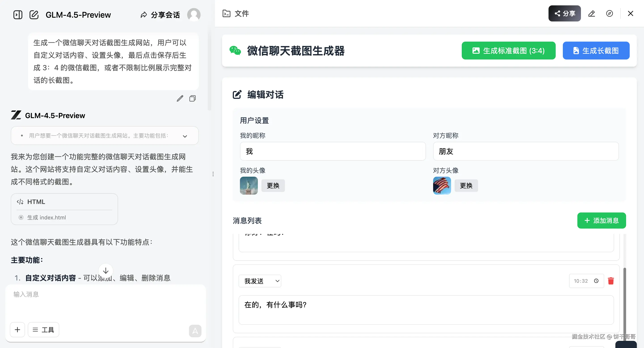Screen dimensions: 644x348
Task: Delete the 10:32 message with trash icon
Action: (x=611, y=281)
